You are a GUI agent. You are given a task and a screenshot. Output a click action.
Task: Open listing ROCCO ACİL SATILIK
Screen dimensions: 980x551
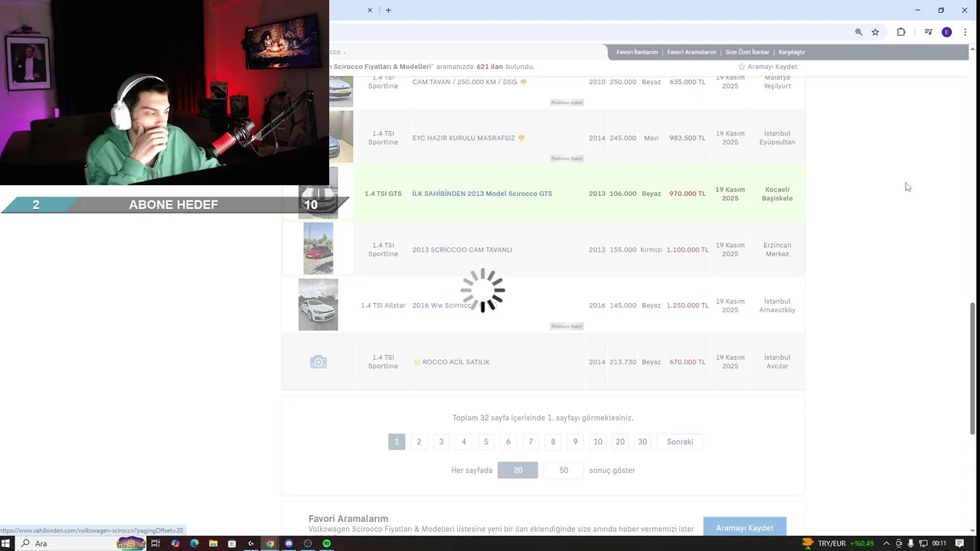coord(456,362)
